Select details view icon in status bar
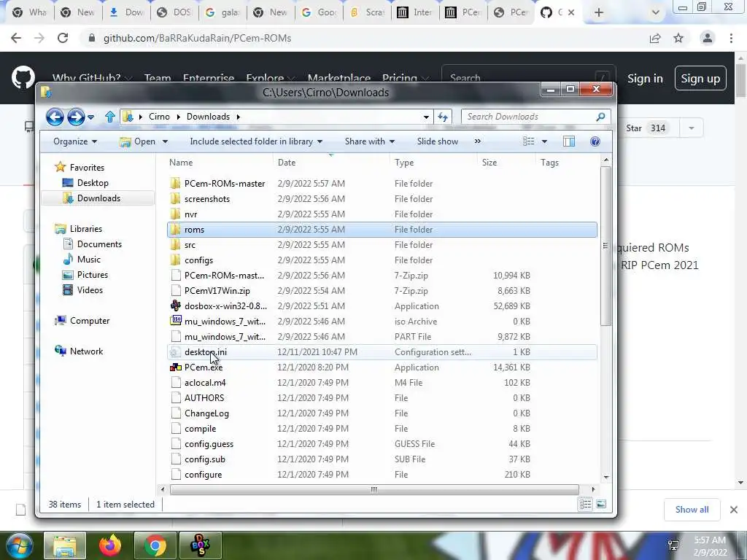The height and width of the screenshot is (560, 747). (586, 505)
